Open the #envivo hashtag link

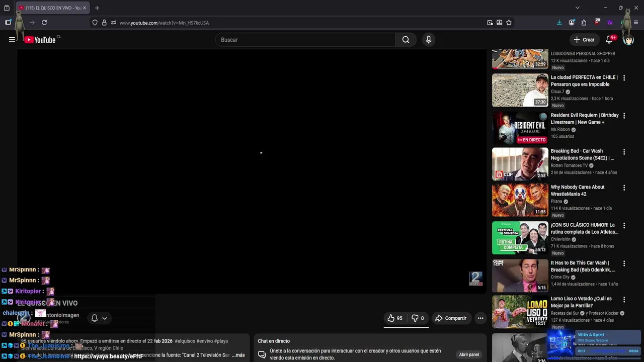tap(205, 341)
